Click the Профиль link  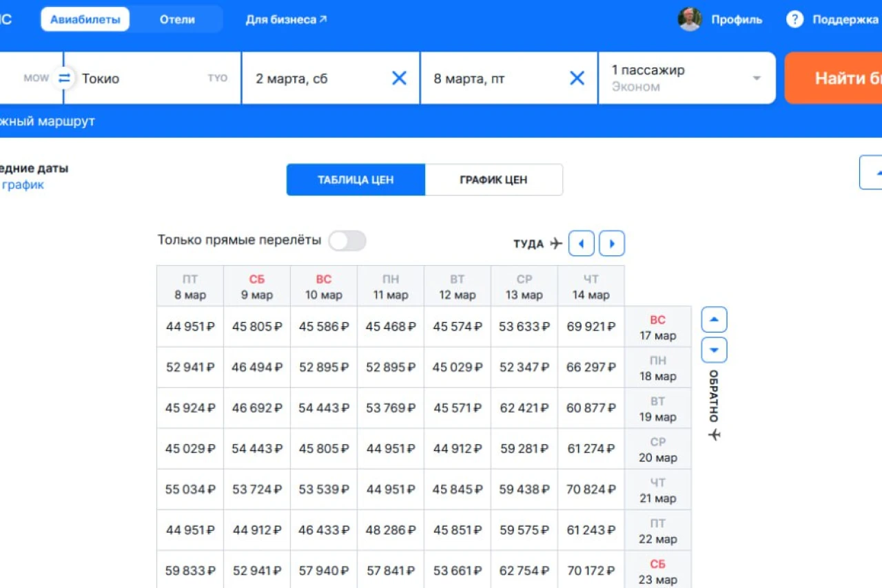pos(737,19)
